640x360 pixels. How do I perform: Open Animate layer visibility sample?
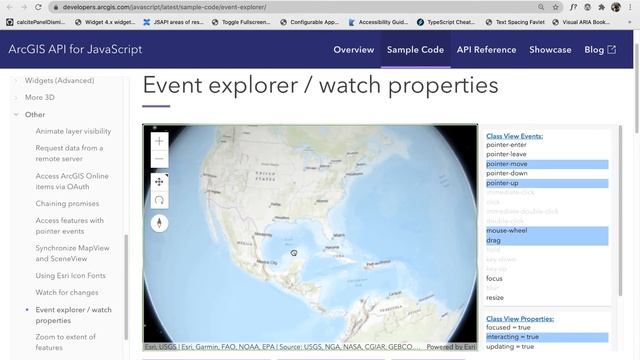(73, 131)
